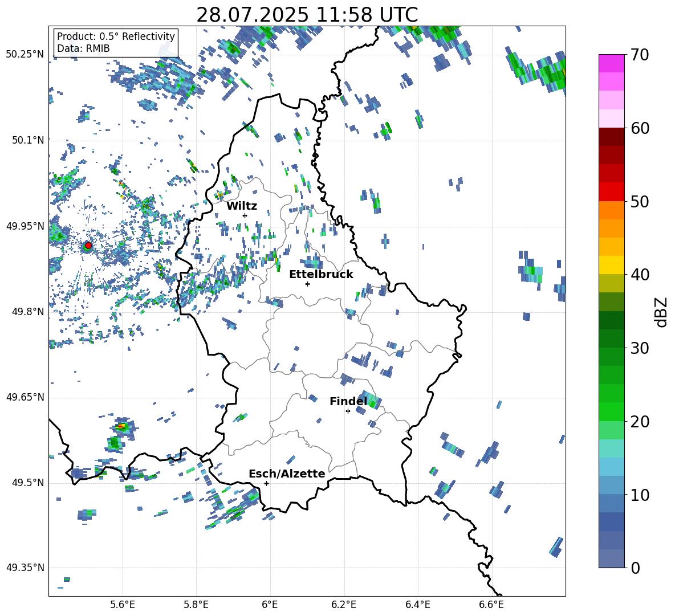This screenshot has height=616, width=675.
Task: Click the 49.65°N latitude label
Action: point(25,397)
